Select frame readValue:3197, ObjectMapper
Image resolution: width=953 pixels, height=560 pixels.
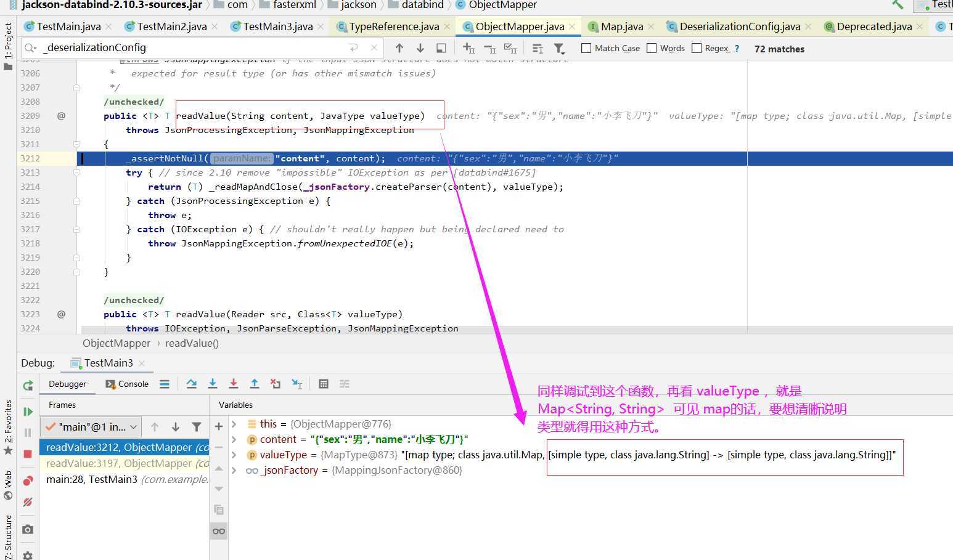(x=125, y=463)
